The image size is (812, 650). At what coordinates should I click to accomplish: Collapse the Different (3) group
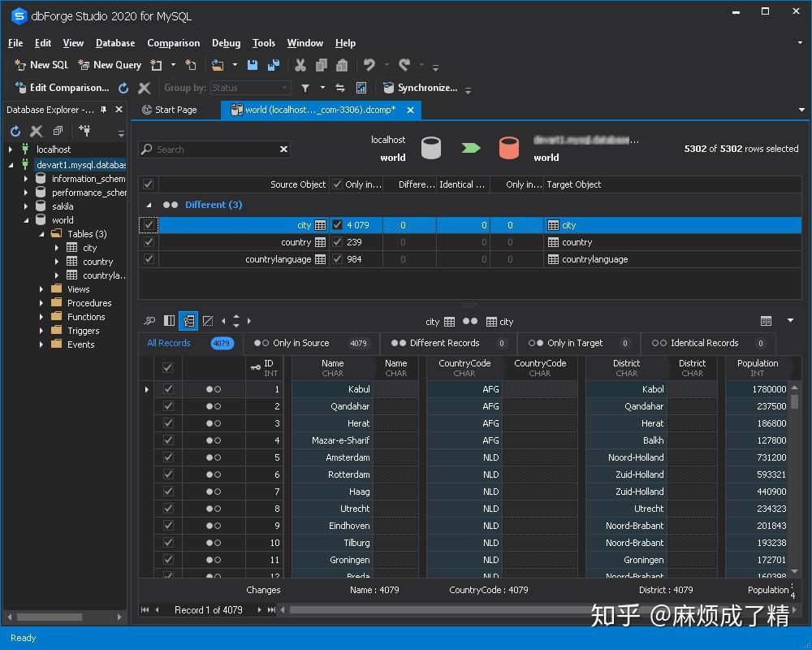(x=146, y=204)
